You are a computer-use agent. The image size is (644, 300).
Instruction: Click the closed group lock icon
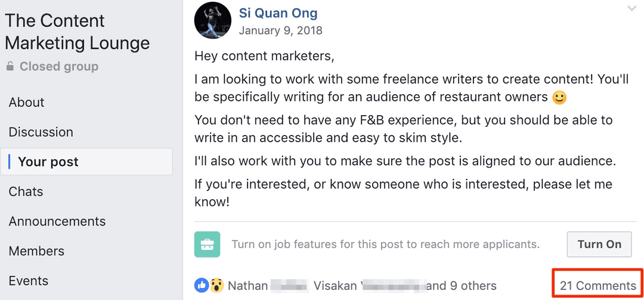coord(10,67)
